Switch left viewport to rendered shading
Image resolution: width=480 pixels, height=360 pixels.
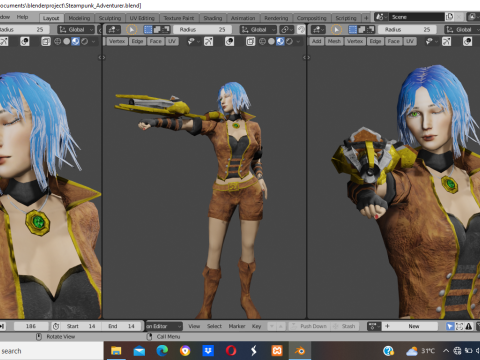tap(85, 41)
